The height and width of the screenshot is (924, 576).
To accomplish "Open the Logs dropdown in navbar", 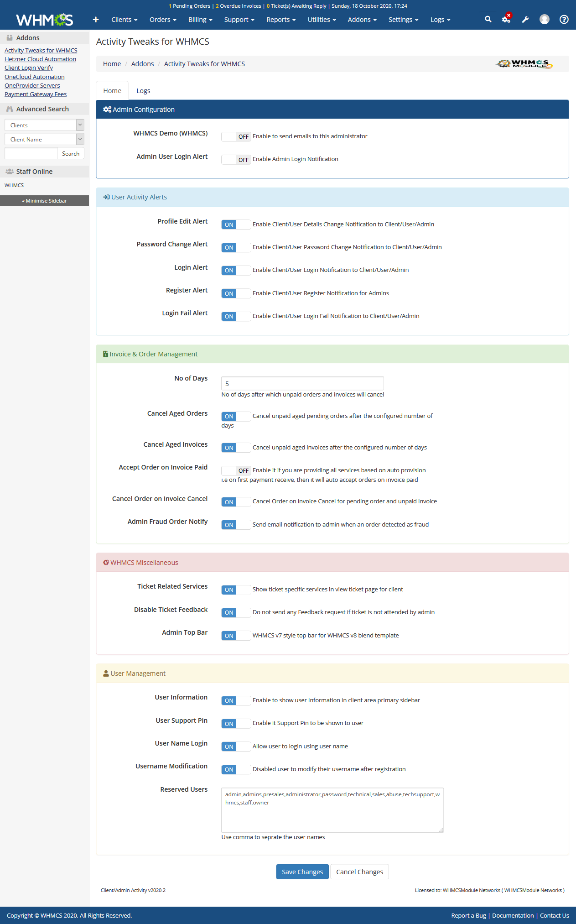I will (x=440, y=20).
